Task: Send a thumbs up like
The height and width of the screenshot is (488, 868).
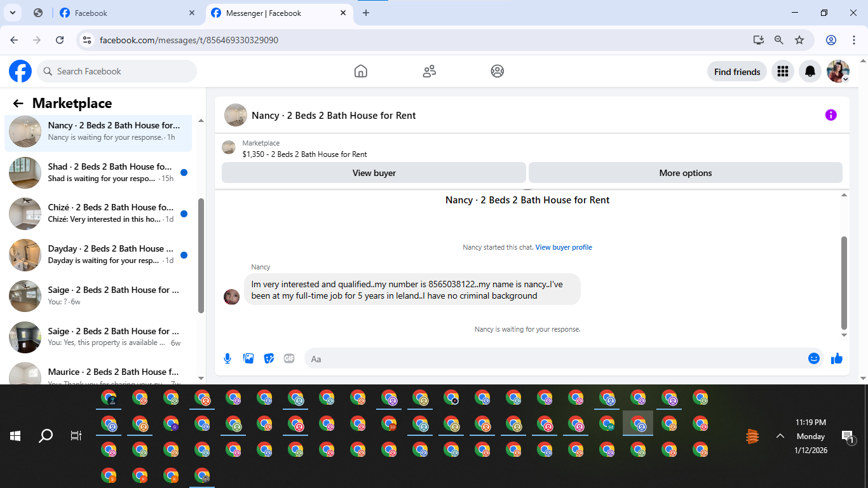Action: click(x=837, y=358)
